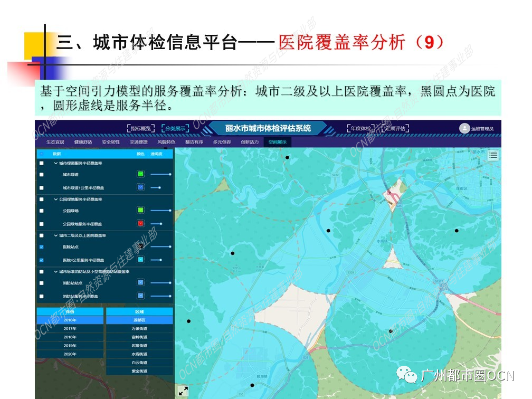Viewport: 532px width, 399px height.
Task: Enable the 消防站站点 layer checkbox
Action: (x=41, y=283)
